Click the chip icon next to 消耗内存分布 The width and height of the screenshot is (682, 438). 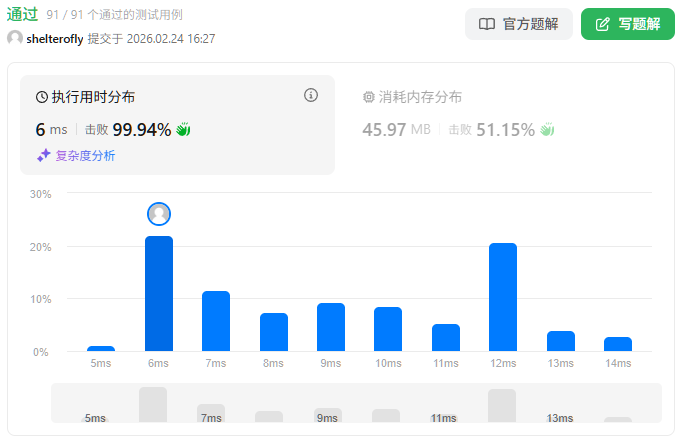coord(368,97)
